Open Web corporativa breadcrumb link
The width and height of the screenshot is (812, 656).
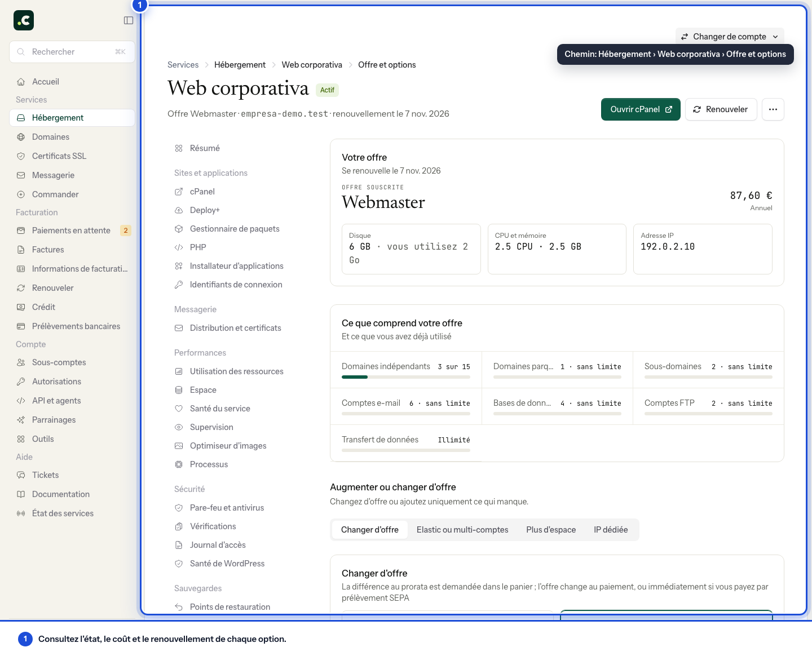point(312,65)
